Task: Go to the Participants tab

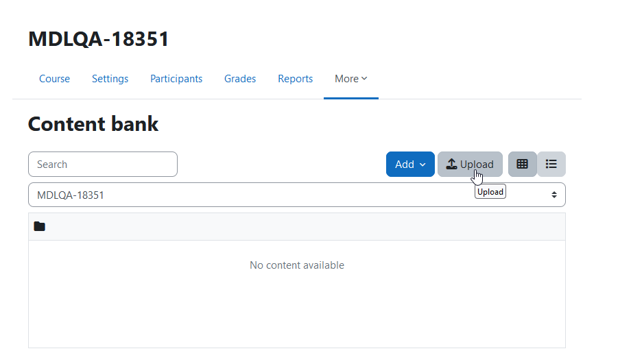Action: 176,79
